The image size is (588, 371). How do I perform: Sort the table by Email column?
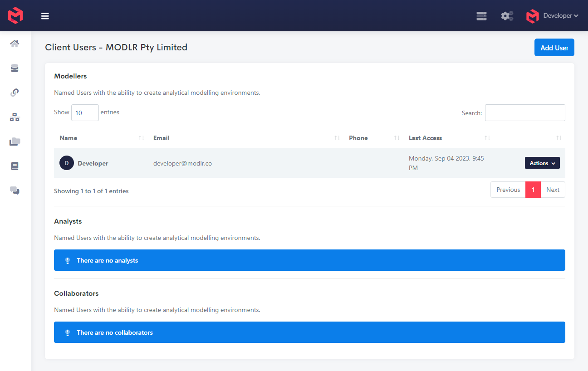[x=162, y=138]
